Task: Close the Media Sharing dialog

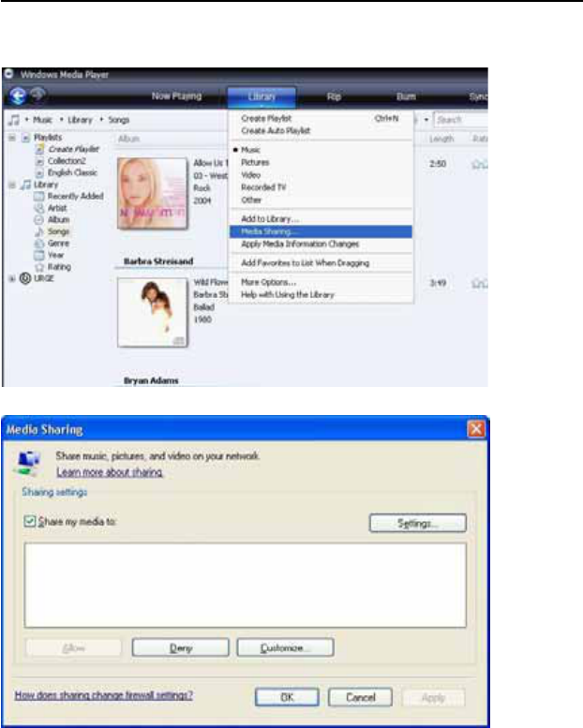Action: point(476,429)
